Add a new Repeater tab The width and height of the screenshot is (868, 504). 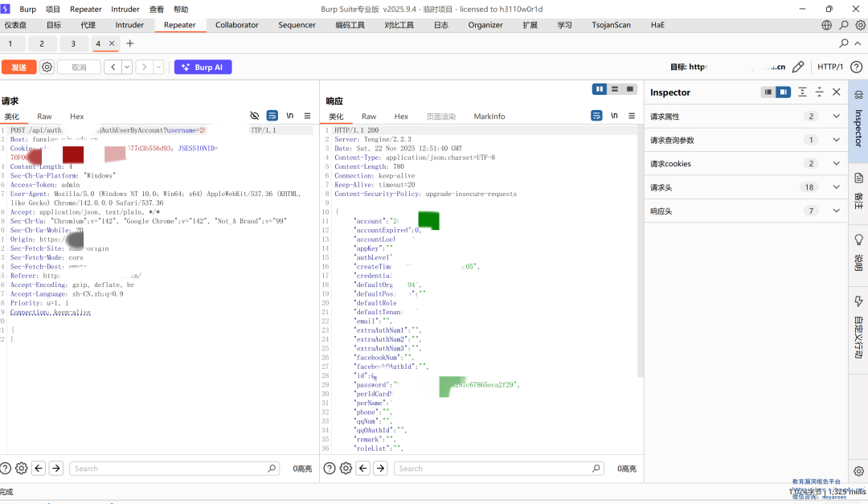pyautogui.click(x=130, y=43)
